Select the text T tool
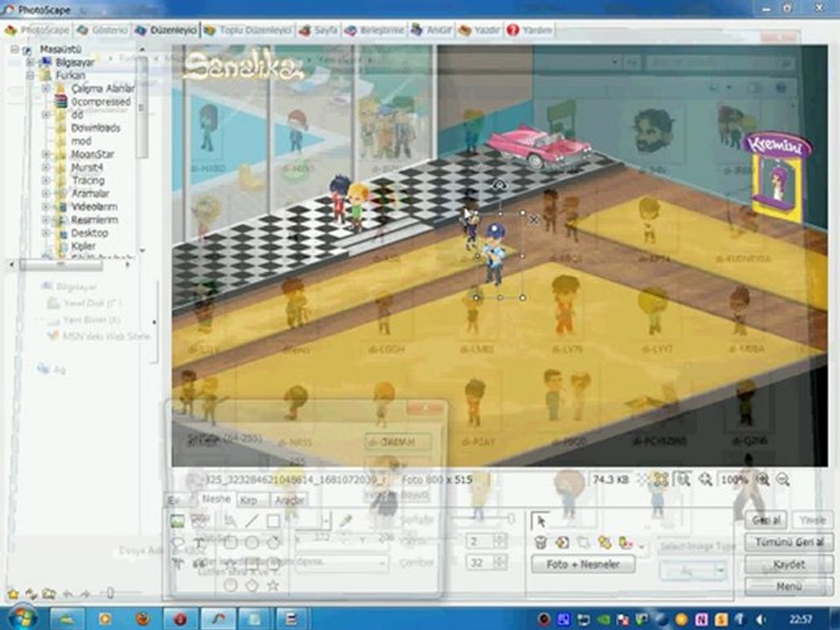840x630 pixels. coord(199,542)
